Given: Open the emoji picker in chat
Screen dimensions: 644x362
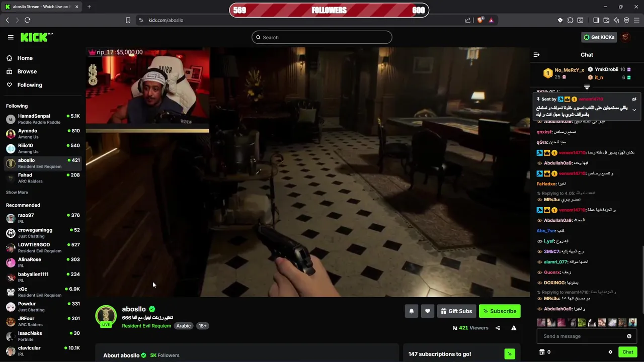Looking at the screenshot, I should coord(629,336).
